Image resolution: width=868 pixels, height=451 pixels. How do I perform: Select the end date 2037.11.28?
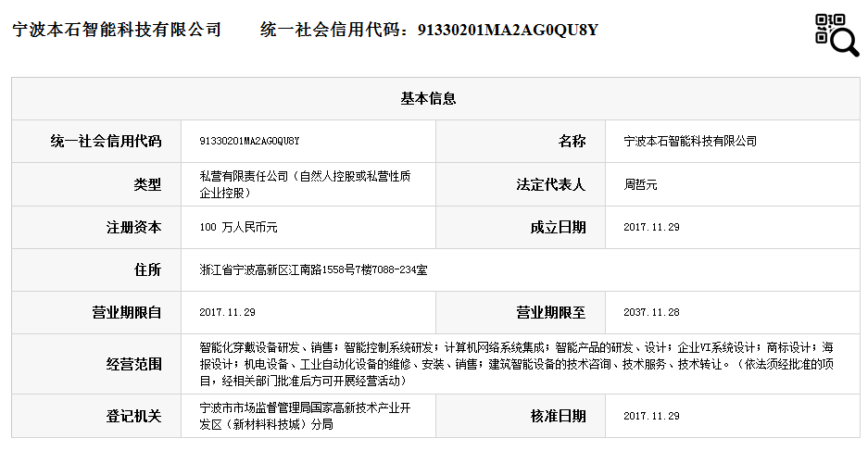(651, 313)
